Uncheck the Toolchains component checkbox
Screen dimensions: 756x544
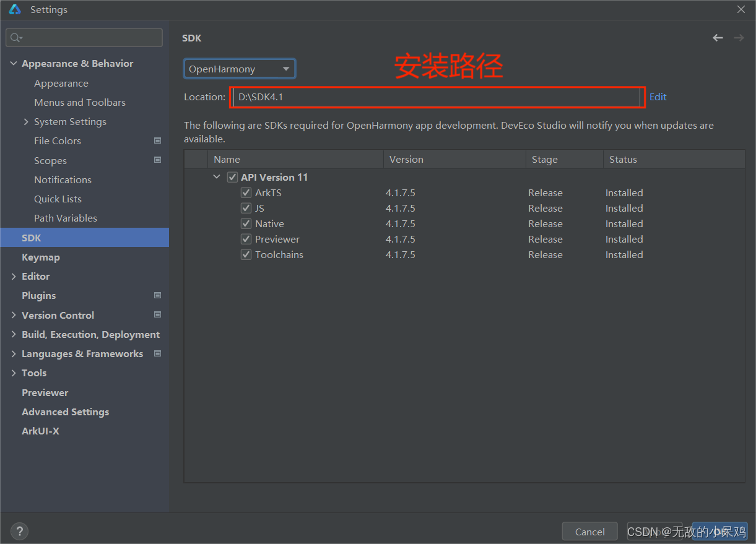pos(246,254)
